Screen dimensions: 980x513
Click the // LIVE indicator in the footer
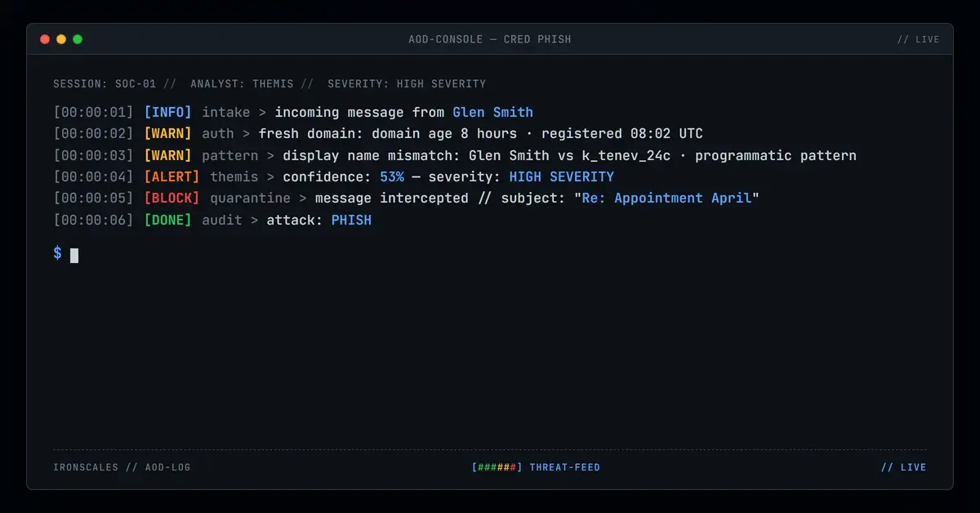[x=904, y=467]
